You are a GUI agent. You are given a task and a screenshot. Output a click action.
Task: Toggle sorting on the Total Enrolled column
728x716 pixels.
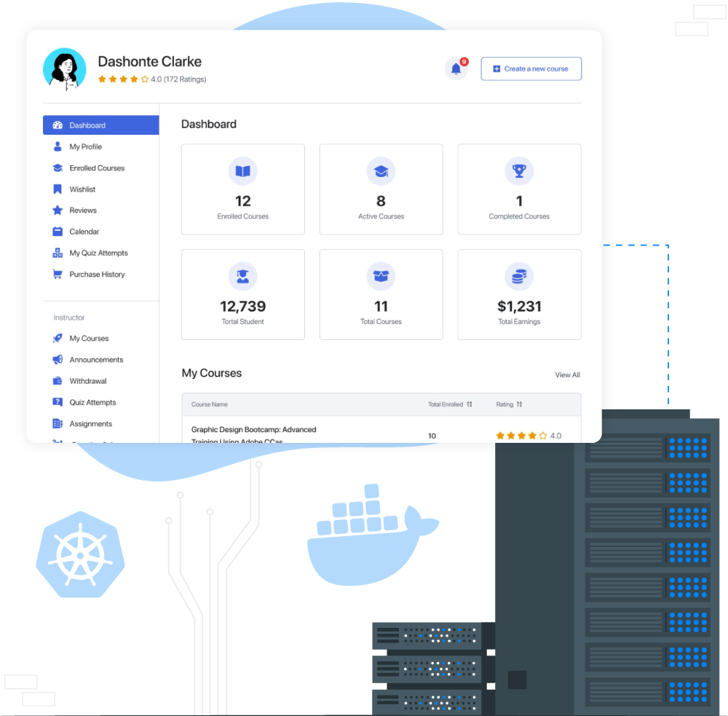pyautogui.click(x=469, y=404)
